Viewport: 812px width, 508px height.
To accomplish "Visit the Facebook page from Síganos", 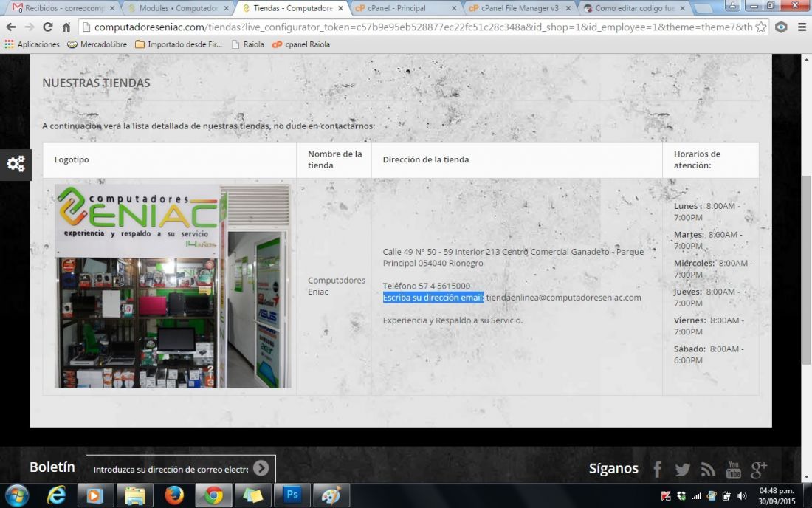I will [x=657, y=469].
